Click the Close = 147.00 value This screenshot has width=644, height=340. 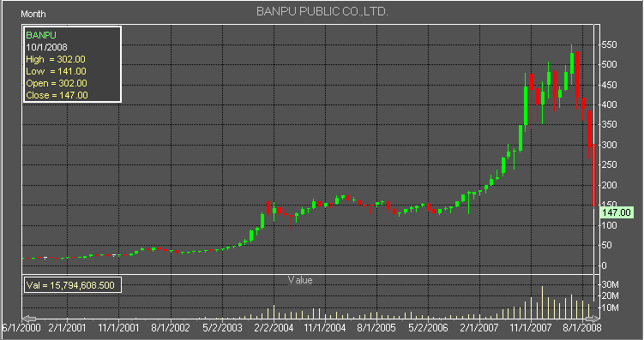57,95
